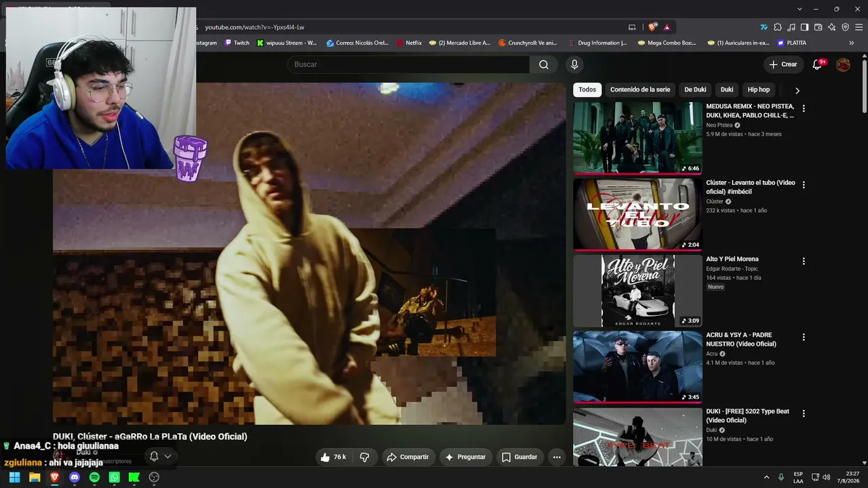This screenshot has width=868, height=488.
Task: Click the blue 7TV extension icon
Action: point(764,27)
